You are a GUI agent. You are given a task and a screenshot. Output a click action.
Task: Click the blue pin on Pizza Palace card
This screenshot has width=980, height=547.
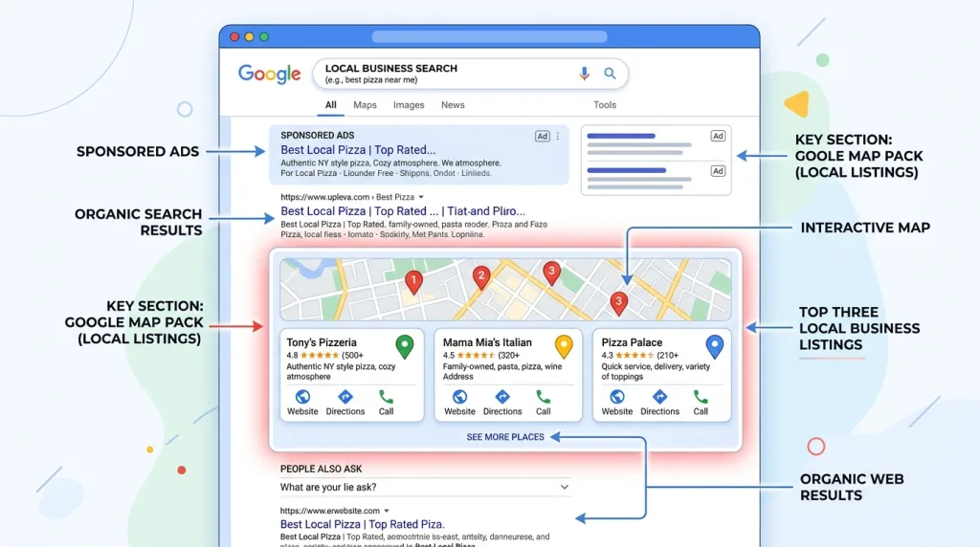[x=714, y=346]
